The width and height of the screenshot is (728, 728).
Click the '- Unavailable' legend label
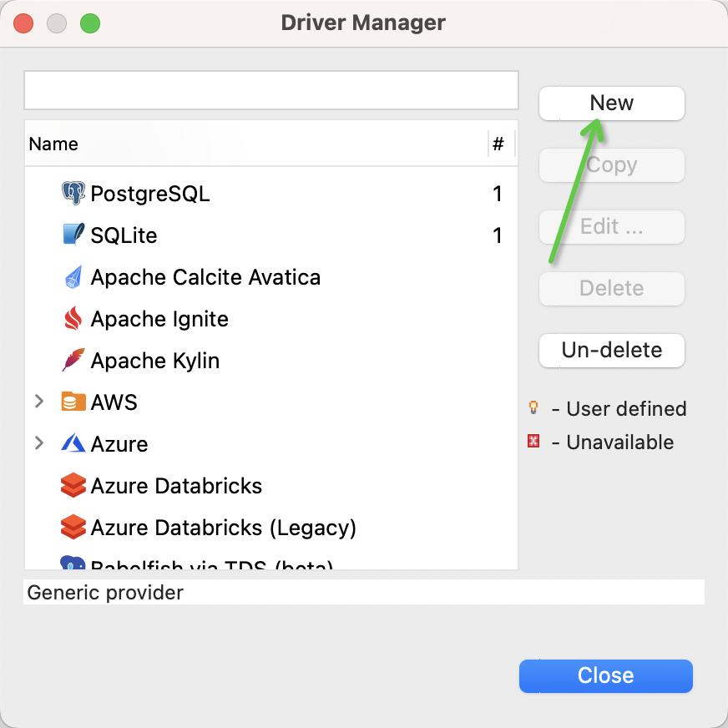[x=613, y=442]
